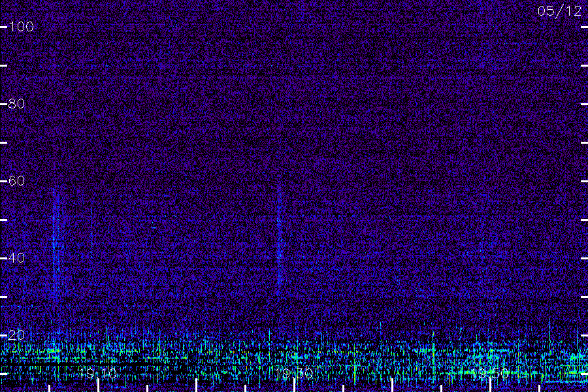Click the 100 frequency axis label
The height and width of the screenshot is (392, 588).
coord(22,27)
